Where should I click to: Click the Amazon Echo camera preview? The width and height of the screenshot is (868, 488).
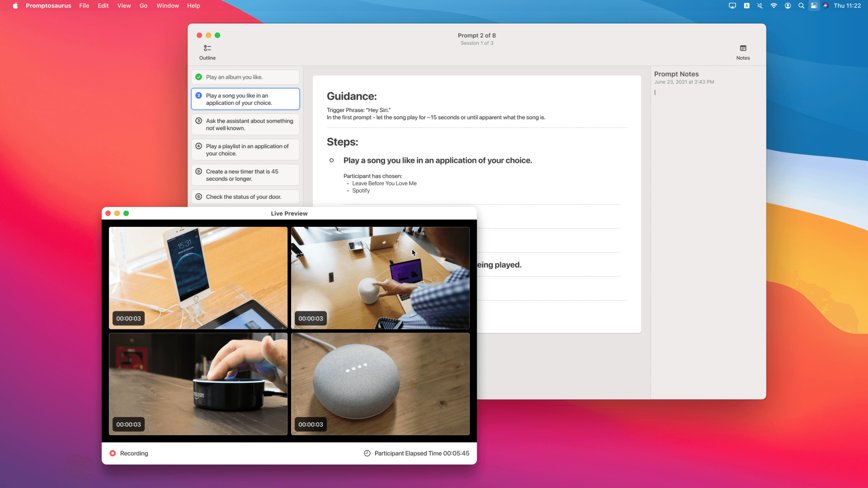pyautogui.click(x=198, y=383)
